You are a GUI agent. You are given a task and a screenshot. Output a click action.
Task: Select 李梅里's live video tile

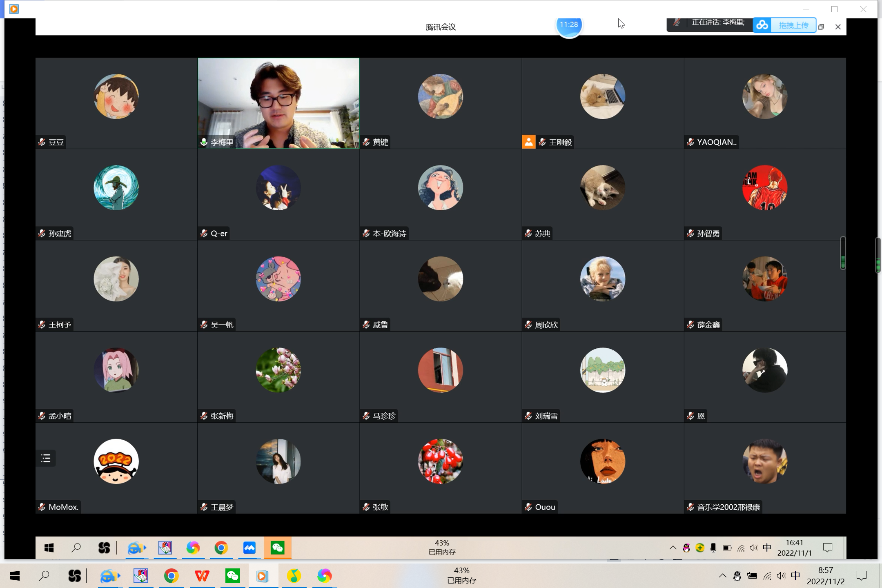[x=278, y=103]
